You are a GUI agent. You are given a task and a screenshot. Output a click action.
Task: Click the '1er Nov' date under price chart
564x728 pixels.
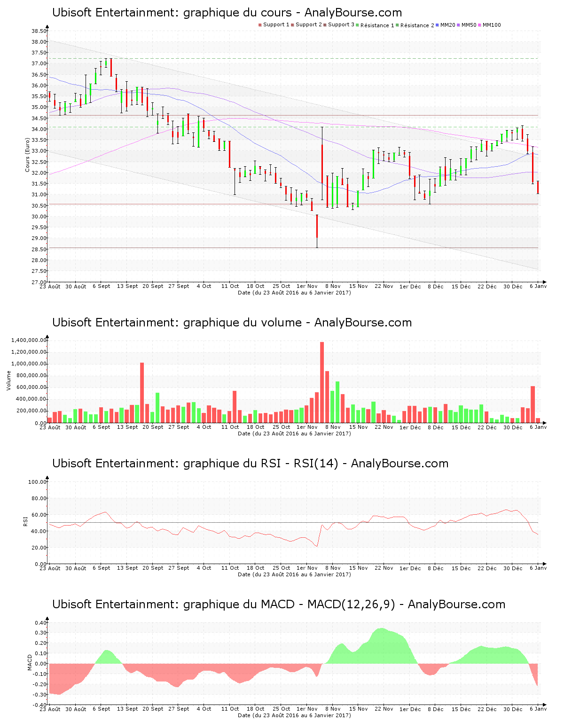click(x=307, y=286)
